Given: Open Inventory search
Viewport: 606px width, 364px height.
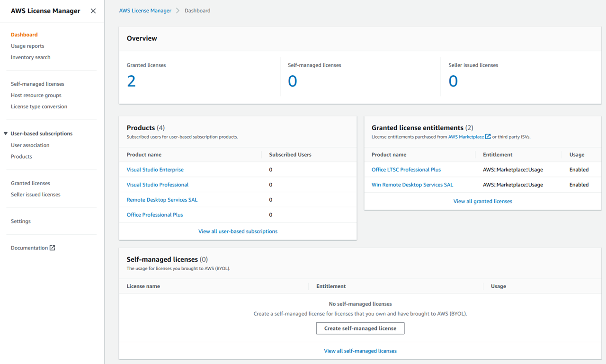Looking at the screenshot, I should click(30, 57).
